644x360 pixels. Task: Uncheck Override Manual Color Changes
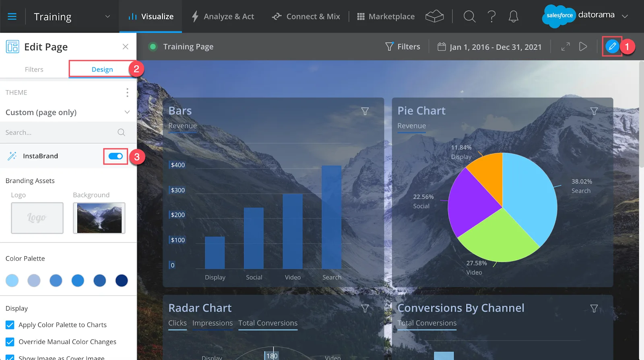(x=10, y=342)
